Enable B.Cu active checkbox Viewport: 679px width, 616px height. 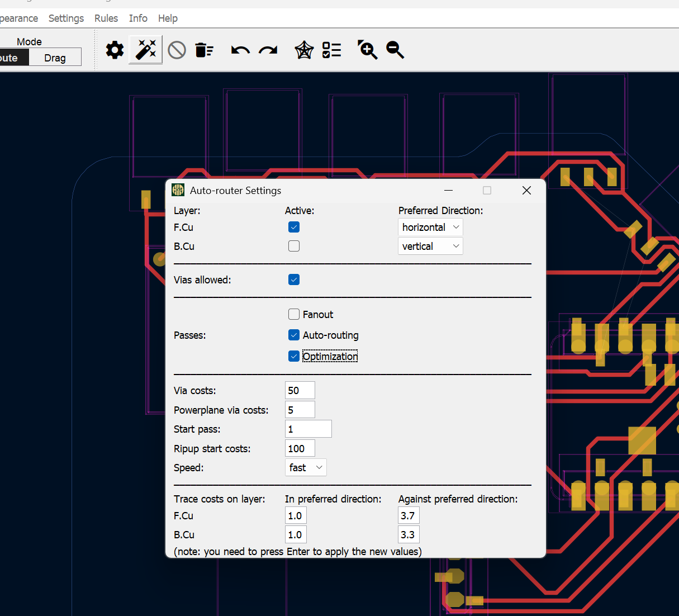(x=293, y=246)
